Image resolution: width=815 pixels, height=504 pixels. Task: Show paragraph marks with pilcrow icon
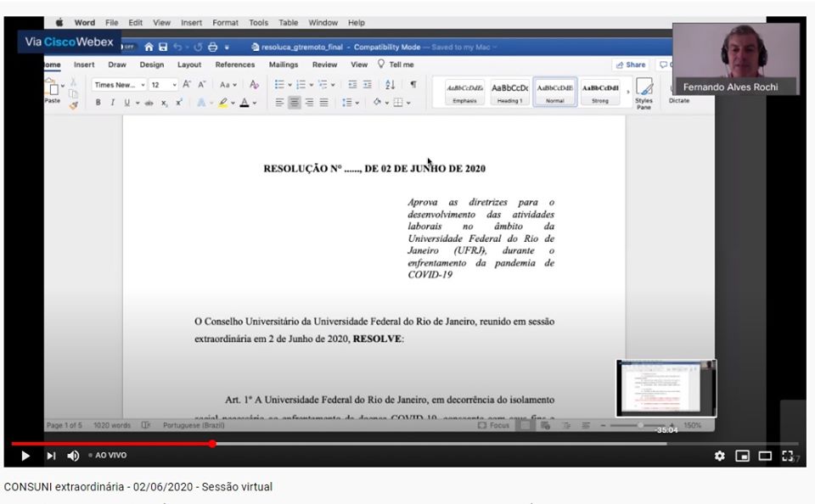point(413,85)
